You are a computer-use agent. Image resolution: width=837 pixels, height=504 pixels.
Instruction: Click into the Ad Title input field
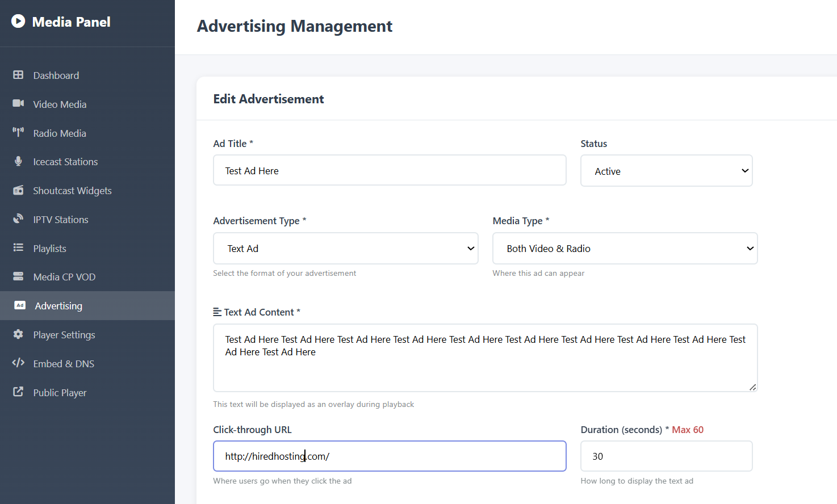390,170
